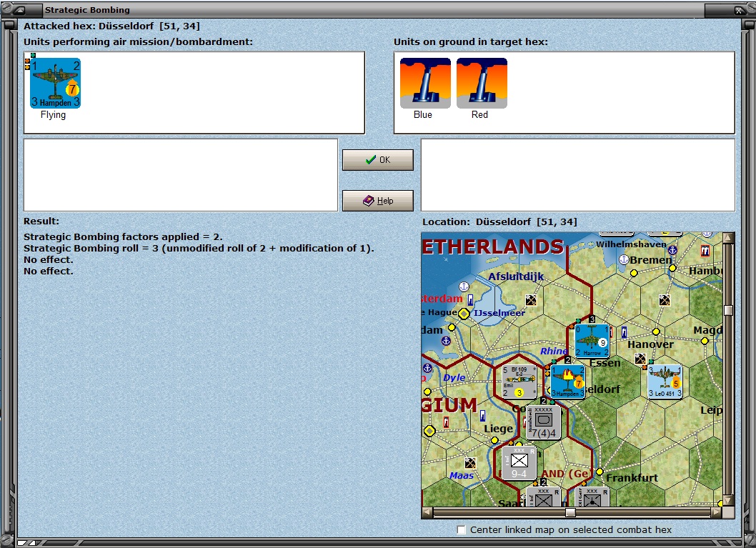Click the Bf 109 Emil fighter counter
This screenshot has width=756, height=548.
click(x=519, y=382)
